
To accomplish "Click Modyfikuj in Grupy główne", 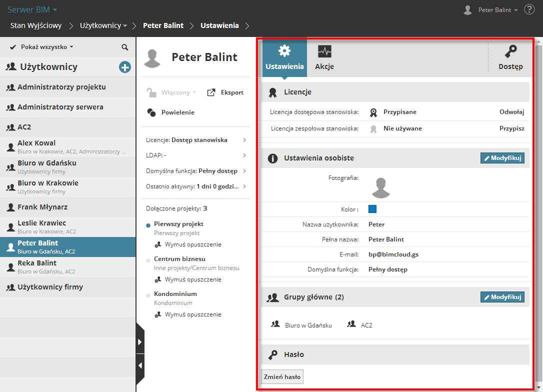I will [502, 297].
